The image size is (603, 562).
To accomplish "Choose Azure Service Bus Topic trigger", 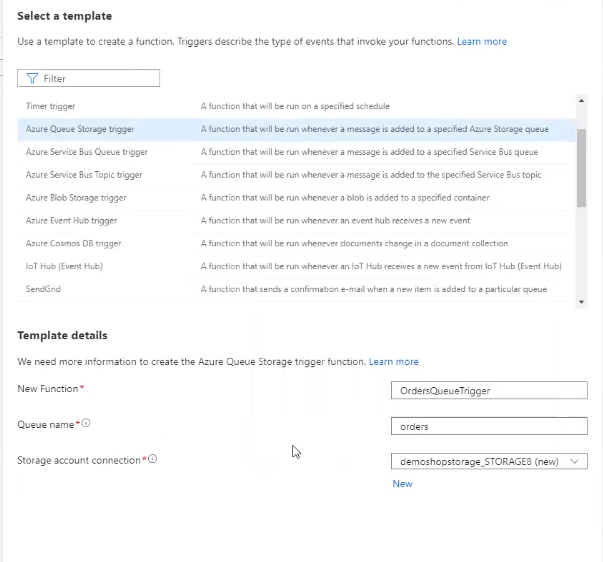I will click(x=84, y=175).
